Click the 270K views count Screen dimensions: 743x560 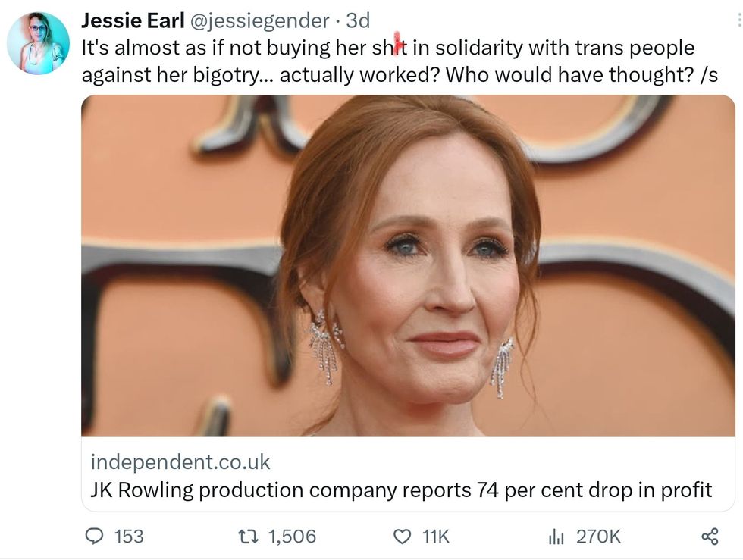(598, 537)
